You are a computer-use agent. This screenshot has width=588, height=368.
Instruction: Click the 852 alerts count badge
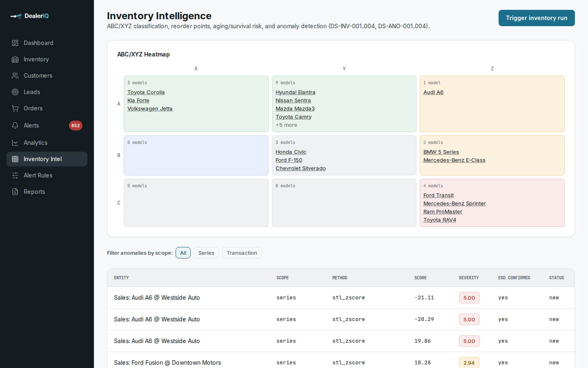click(76, 126)
